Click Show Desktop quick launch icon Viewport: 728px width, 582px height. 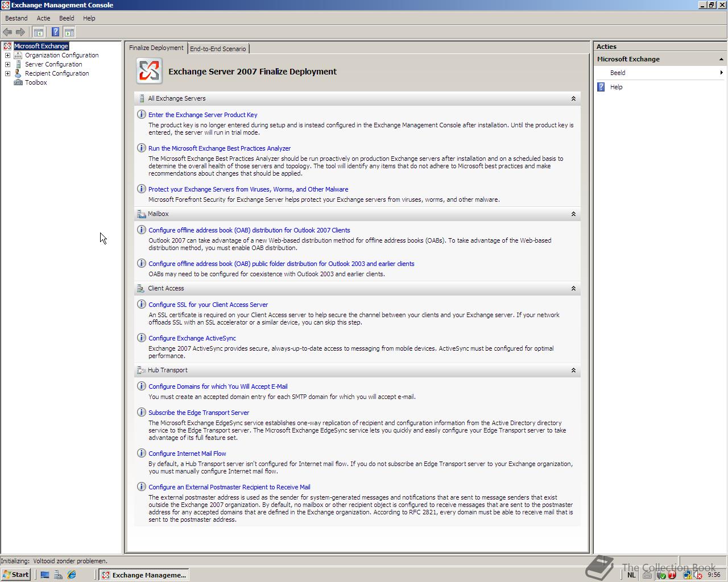tap(45, 575)
